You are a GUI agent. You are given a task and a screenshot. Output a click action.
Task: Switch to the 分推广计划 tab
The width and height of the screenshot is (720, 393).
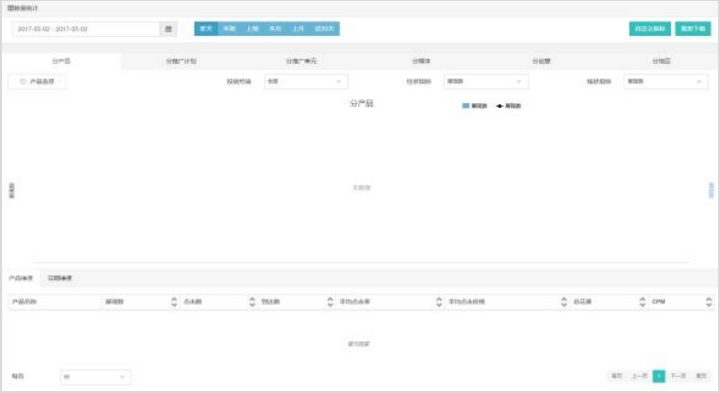(x=181, y=61)
